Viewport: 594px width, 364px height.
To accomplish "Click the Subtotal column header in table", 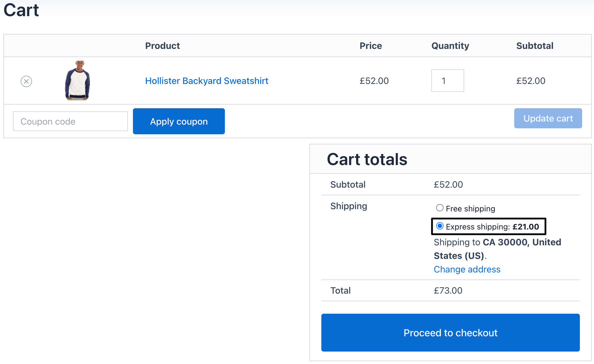I will tap(535, 46).
